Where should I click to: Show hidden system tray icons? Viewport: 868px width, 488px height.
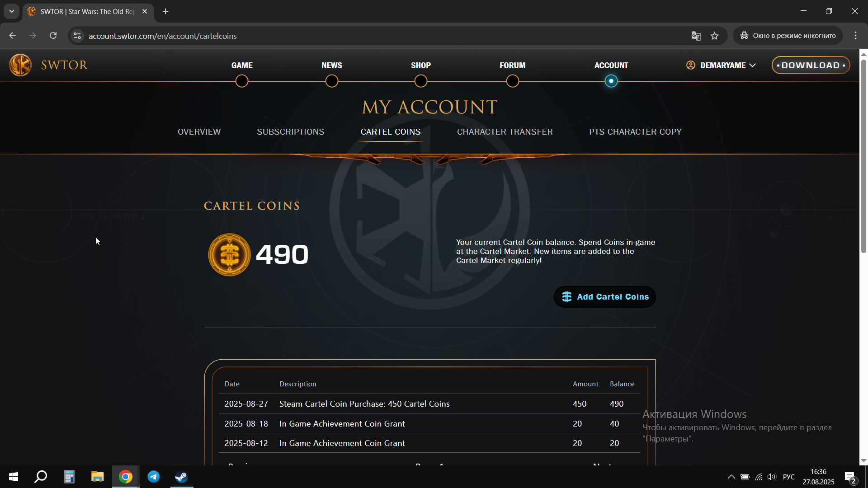click(x=731, y=477)
